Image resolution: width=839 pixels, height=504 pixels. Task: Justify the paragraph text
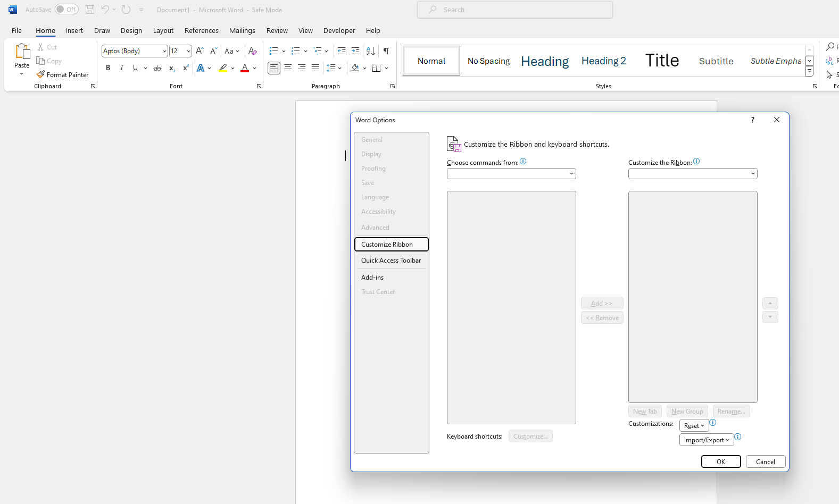pos(315,68)
